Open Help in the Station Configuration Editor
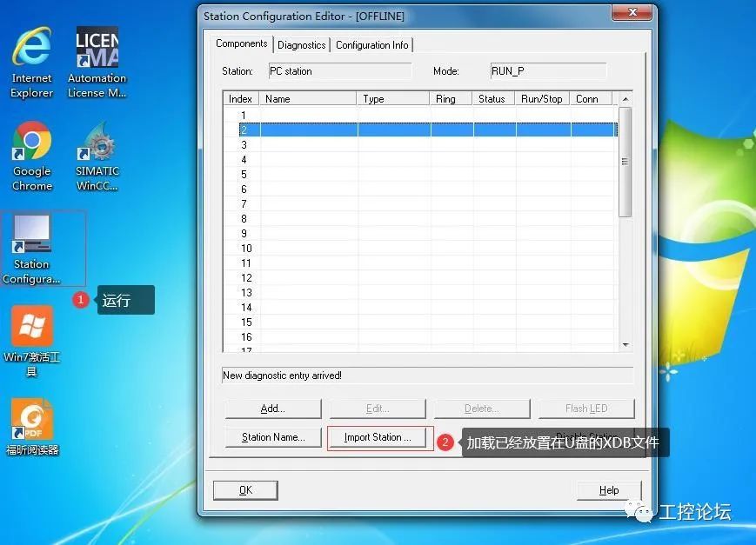The width and height of the screenshot is (756, 545). 609,490
